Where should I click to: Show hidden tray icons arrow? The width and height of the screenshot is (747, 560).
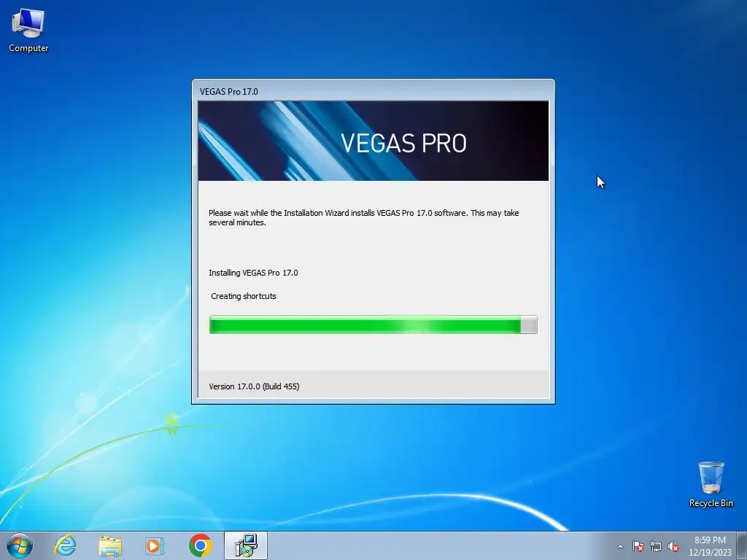(620, 546)
